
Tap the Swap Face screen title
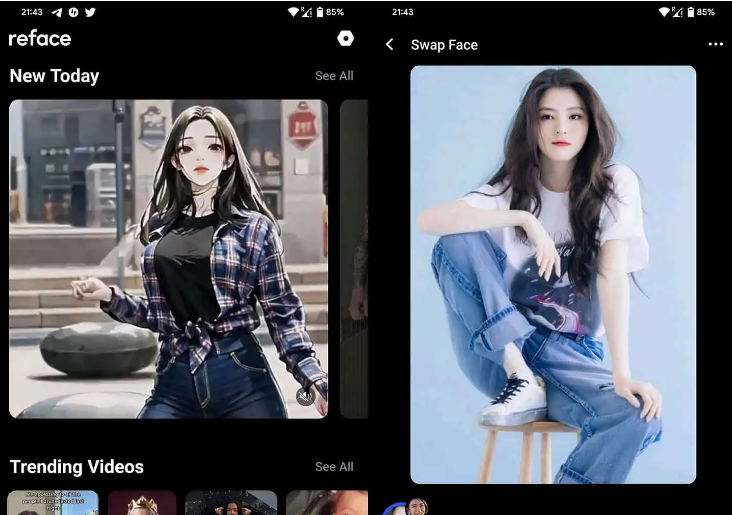coord(444,45)
